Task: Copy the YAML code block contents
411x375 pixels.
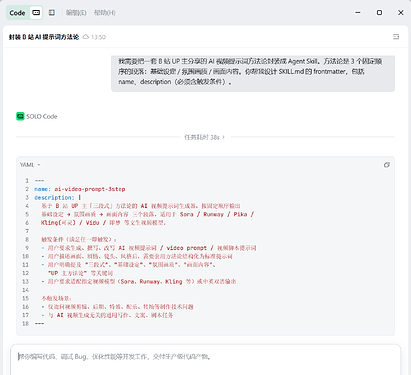Action: pyautogui.click(x=387, y=165)
